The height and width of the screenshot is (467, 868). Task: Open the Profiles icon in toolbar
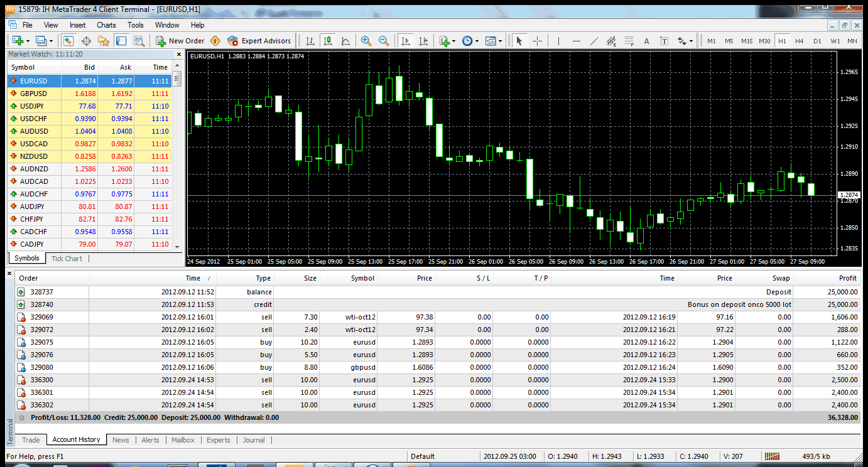[x=41, y=41]
